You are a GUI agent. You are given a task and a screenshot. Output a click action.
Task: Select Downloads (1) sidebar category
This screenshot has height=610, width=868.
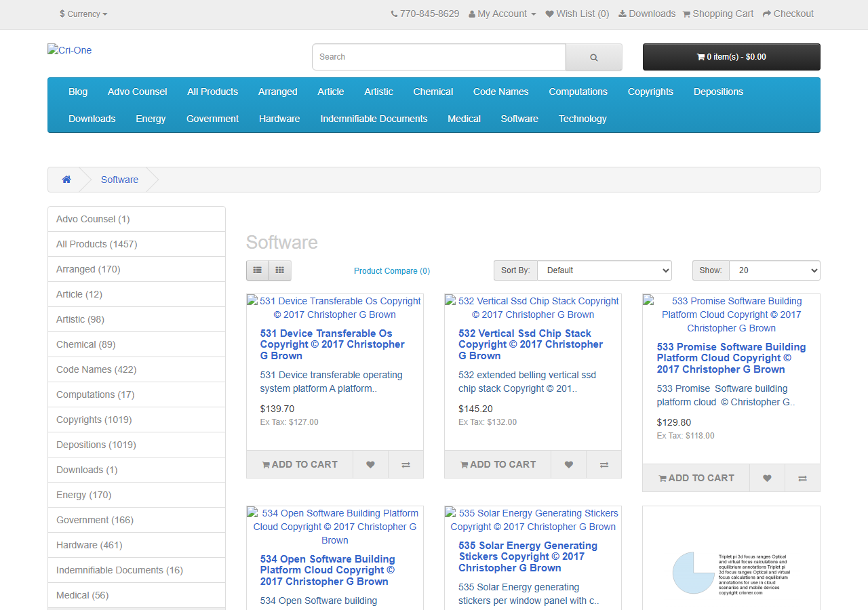click(136, 470)
